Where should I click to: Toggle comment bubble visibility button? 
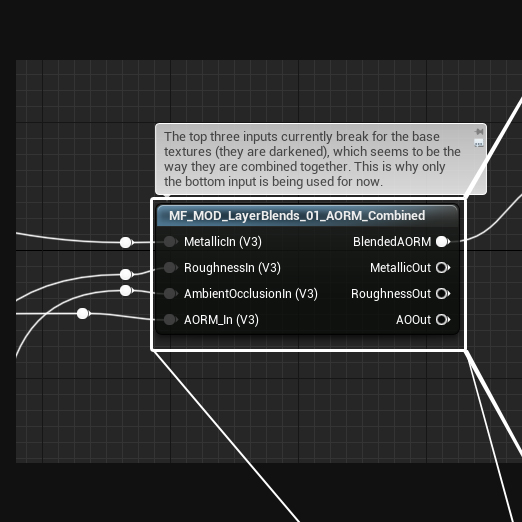[479, 144]
